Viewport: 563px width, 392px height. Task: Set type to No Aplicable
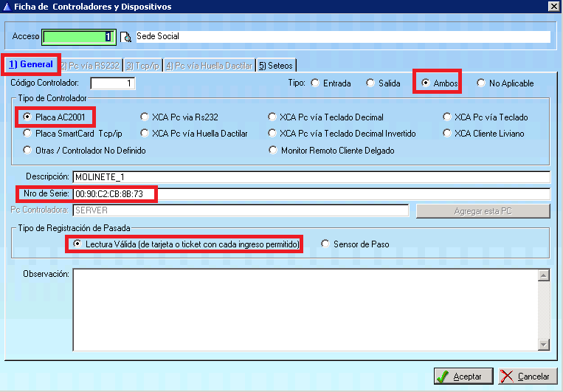(x=482, y=83)
